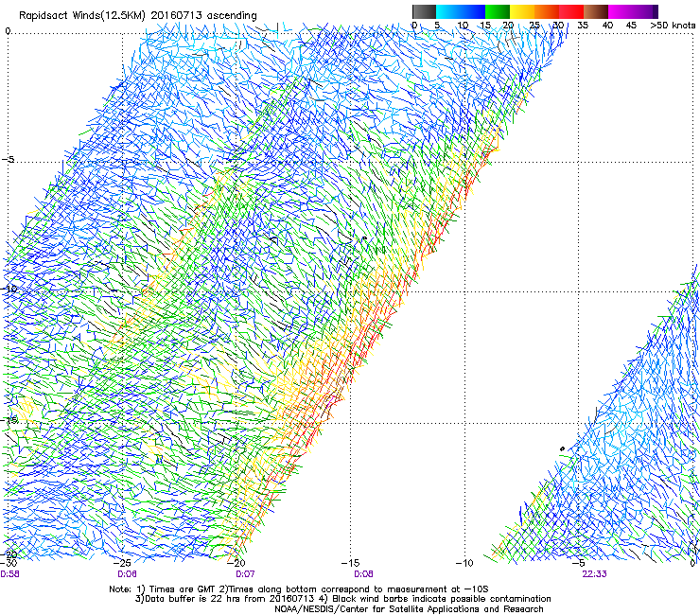Click the '35' legend scale number
Image resolution: width=700 pixels, height=615 pixels.
click(x=583, y=26)
